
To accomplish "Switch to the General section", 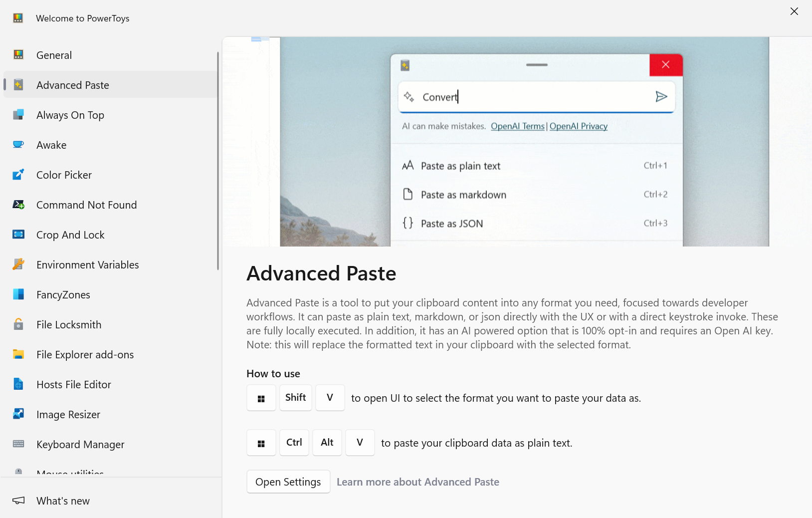I will [53, 55].
